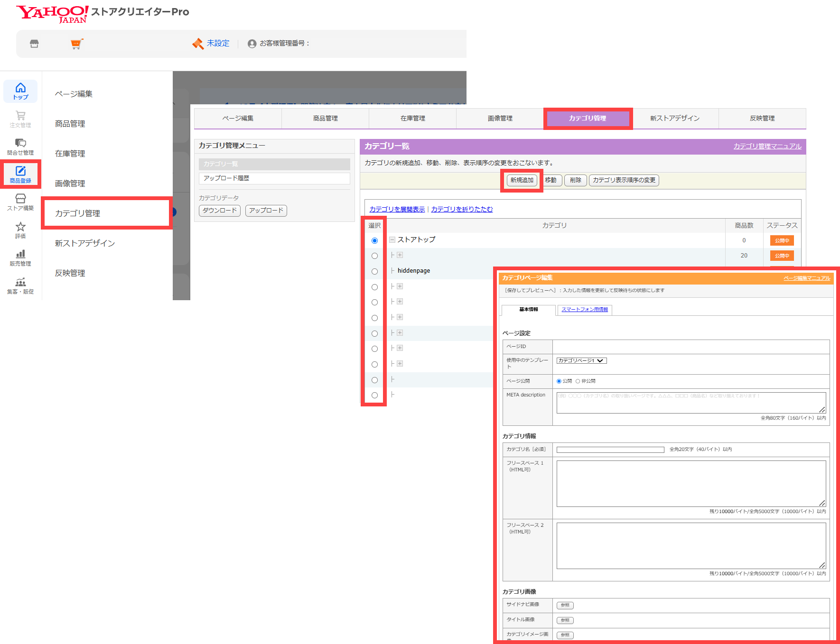Click the Yahoo! JAPAN logo
The image size is (840, 644).
pyautogui.click(x=52, y=14)
